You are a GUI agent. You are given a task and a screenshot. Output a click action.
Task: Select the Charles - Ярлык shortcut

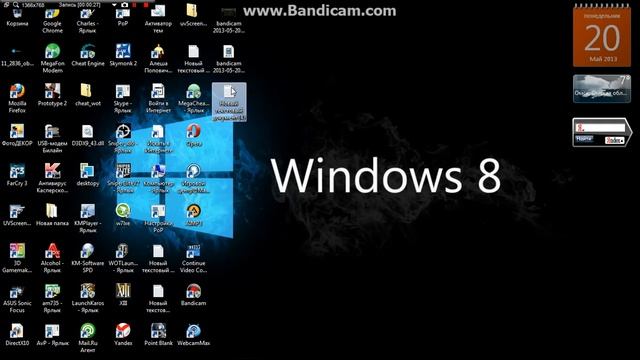click(87, 20)
